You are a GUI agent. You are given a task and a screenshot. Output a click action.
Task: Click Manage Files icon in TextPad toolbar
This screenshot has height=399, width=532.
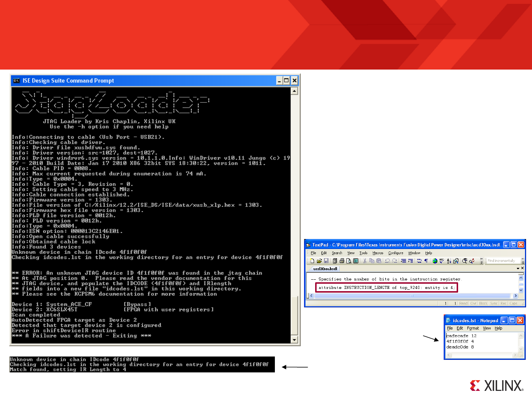tap(335, 261)
